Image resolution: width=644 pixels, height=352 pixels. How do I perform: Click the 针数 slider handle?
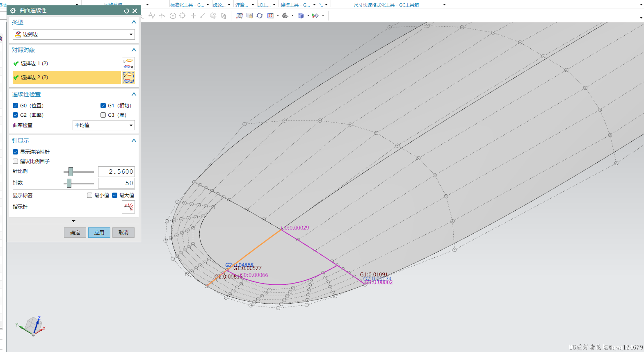69,183
